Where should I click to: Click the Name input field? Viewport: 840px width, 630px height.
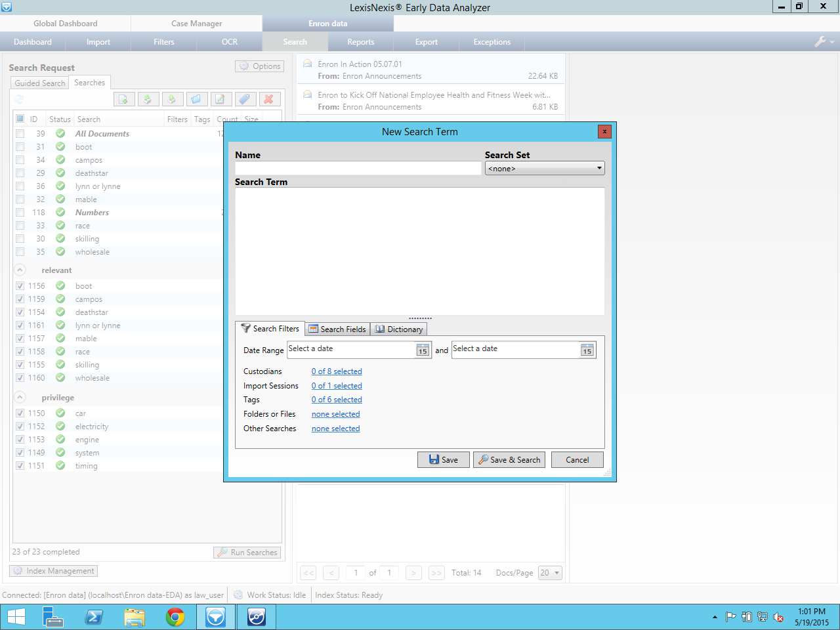358,169
